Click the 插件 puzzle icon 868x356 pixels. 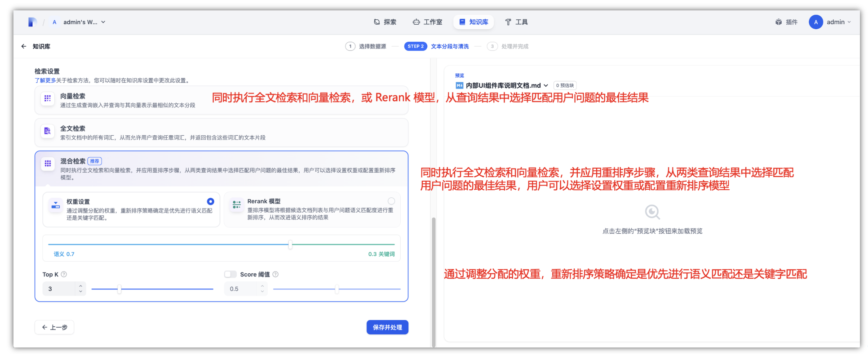(779, 22)
